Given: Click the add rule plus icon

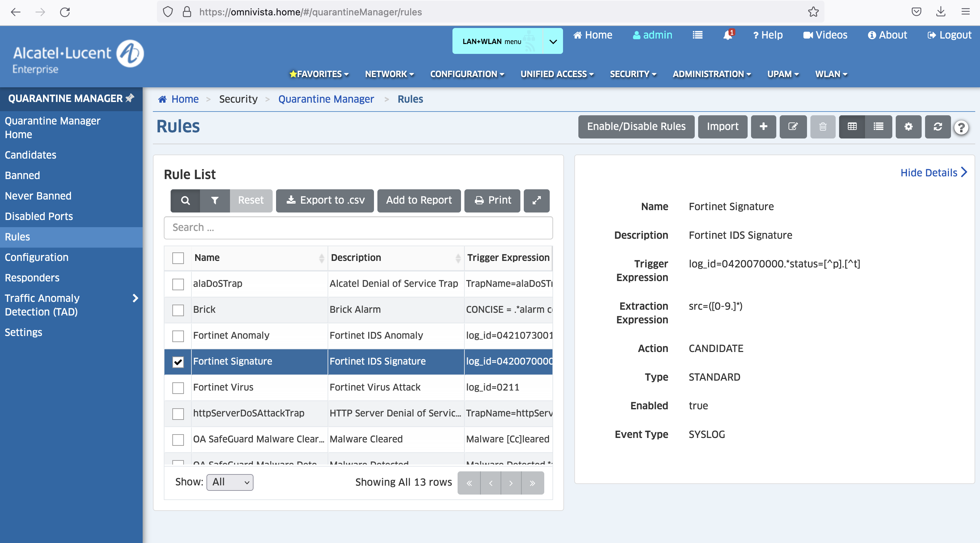Looking at the screenshot, I should pyautogui.click(x=763, y=127).
